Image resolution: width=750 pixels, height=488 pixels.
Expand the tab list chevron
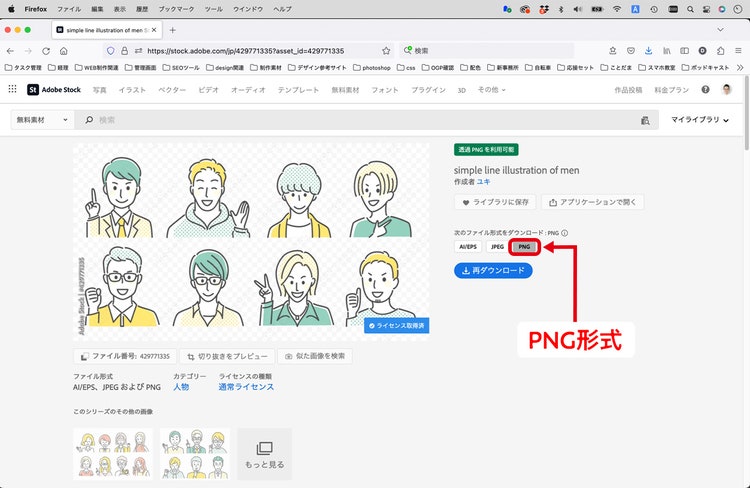coord(720,30)
